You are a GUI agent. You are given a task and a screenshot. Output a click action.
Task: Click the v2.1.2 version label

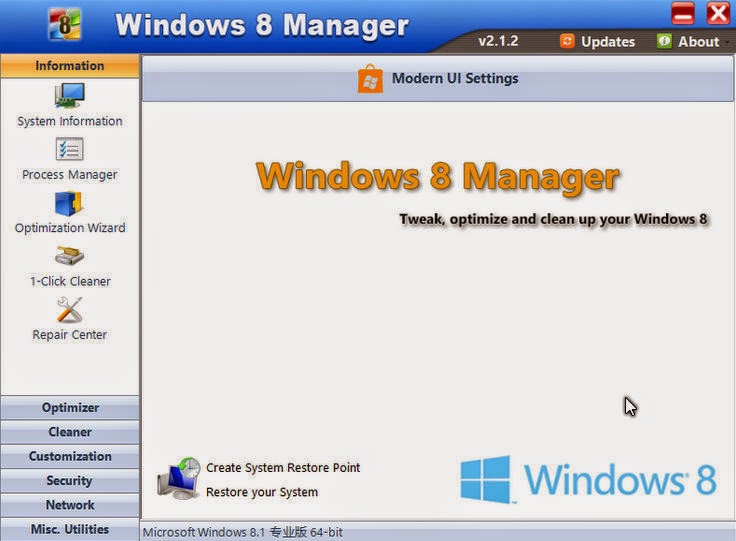(498, 41)
